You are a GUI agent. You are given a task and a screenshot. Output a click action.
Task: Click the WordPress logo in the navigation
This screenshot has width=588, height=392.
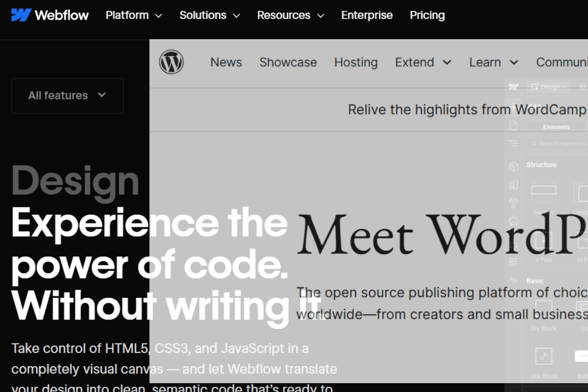pos(172,62)
